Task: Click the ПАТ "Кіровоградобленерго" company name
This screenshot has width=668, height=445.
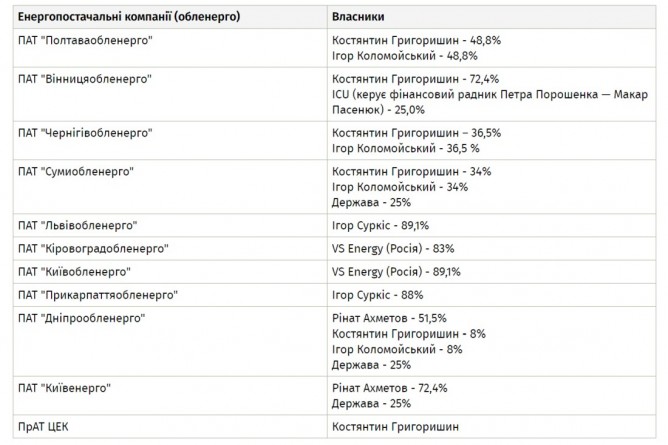Action: coord(93,248)
